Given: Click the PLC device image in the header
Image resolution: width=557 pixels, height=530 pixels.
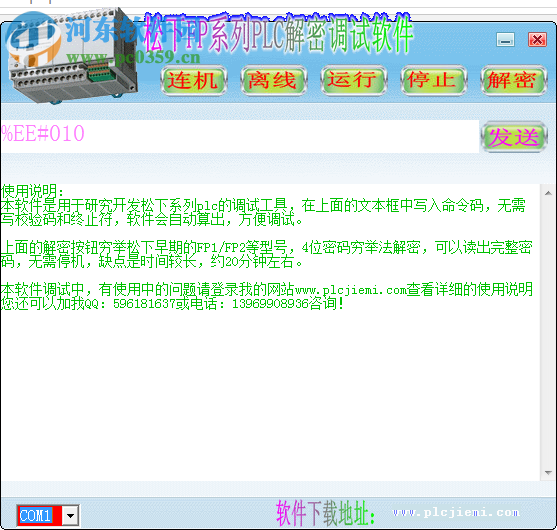Looking at the screenshot, I should point(74,57).
